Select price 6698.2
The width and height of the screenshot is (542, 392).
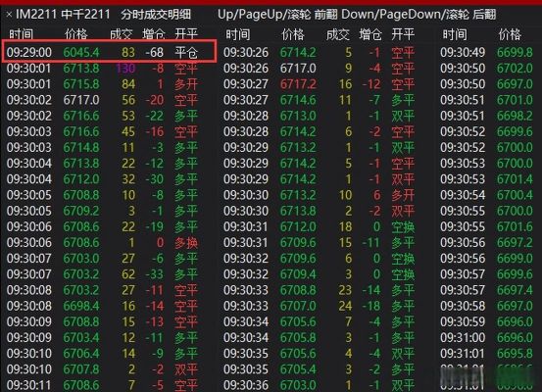pos(515,117)
